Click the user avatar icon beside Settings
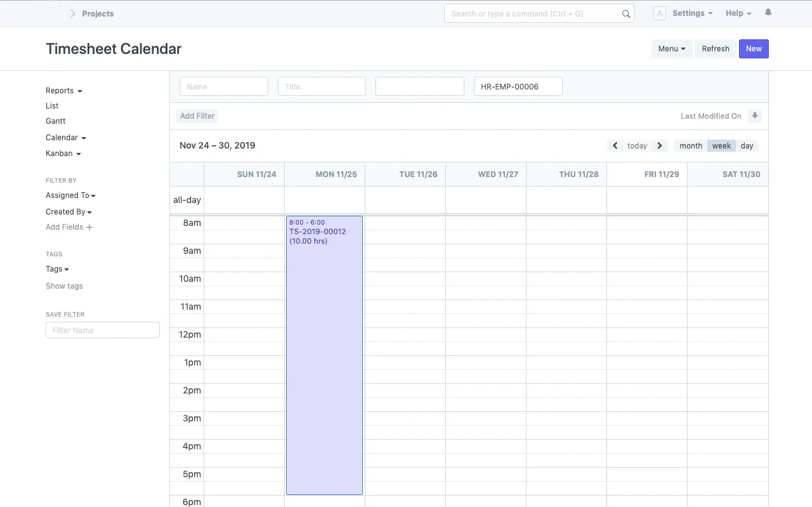The height and width of the screenshot is (507, 812). tap(659, 13)
